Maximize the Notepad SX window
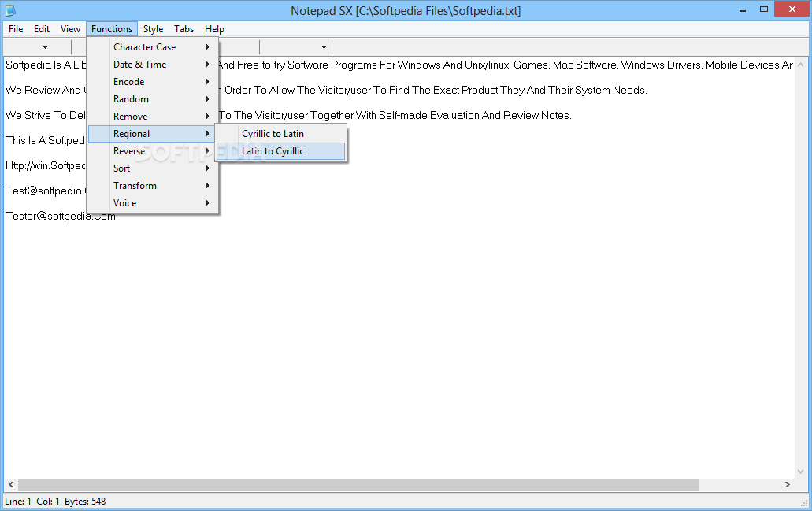812x511 pixels. tap(764, 9)
